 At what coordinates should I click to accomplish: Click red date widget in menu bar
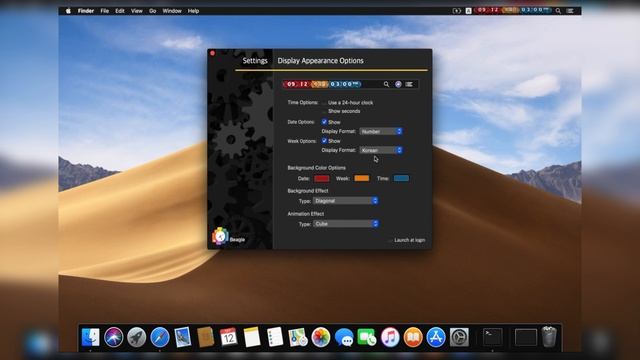tap(488, 10)
